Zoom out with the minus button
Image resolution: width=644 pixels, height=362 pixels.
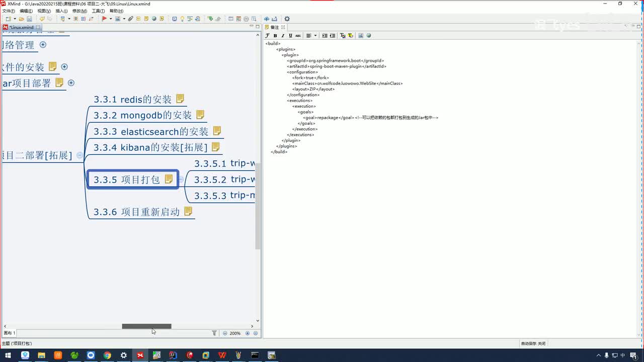225,333
